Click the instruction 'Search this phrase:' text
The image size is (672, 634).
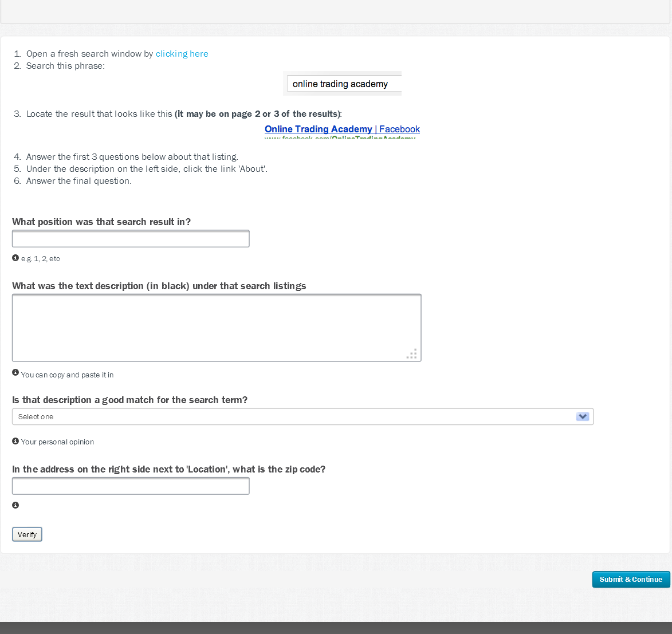[65, 66]
